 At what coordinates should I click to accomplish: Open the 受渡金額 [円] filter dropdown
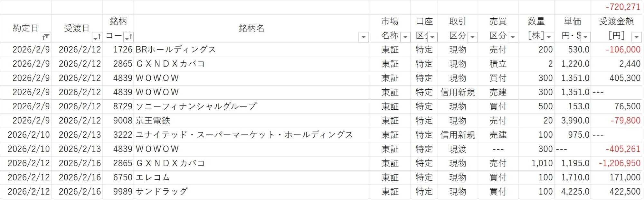coord(636,37)
